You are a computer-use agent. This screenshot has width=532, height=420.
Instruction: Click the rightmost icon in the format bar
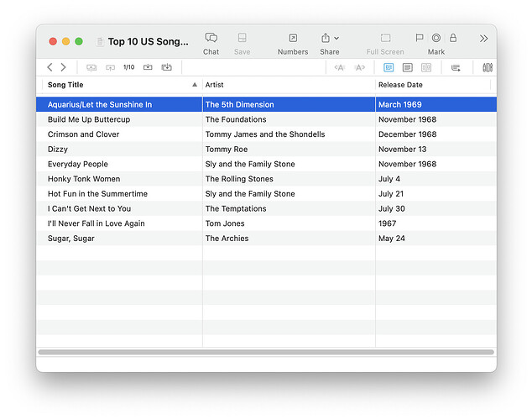coord(488,67)
